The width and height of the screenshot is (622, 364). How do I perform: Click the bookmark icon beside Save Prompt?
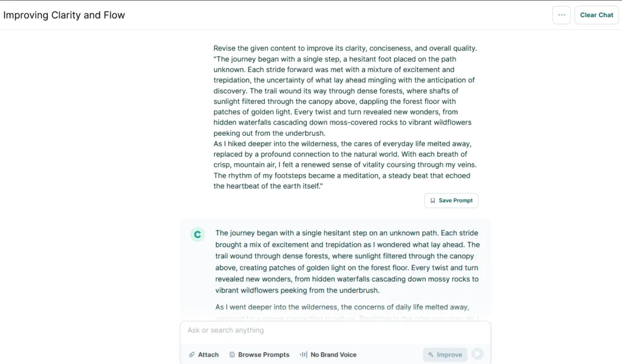(x=432, y=200)
